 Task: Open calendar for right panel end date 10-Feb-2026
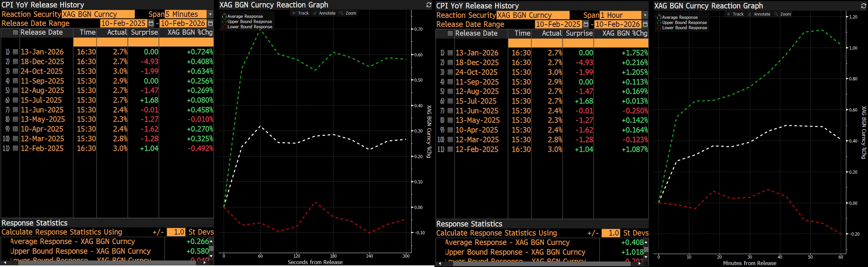[645, 24]
